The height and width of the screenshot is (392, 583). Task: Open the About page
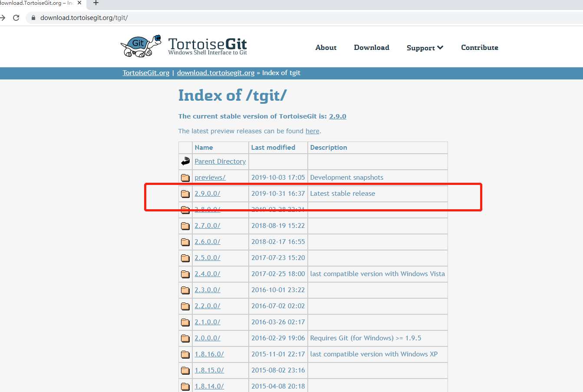tap(326, 48)
